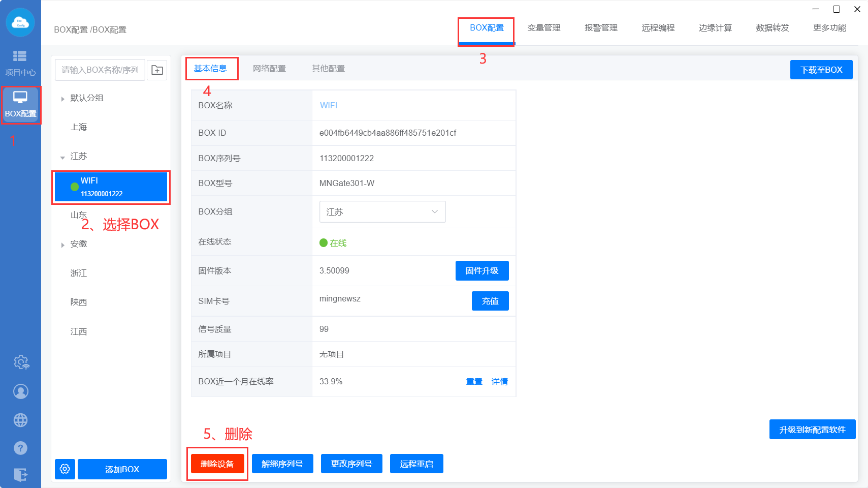Open network settings gear icon in sidebar
This screenshot has width=868, height=488.
[21, 362]
